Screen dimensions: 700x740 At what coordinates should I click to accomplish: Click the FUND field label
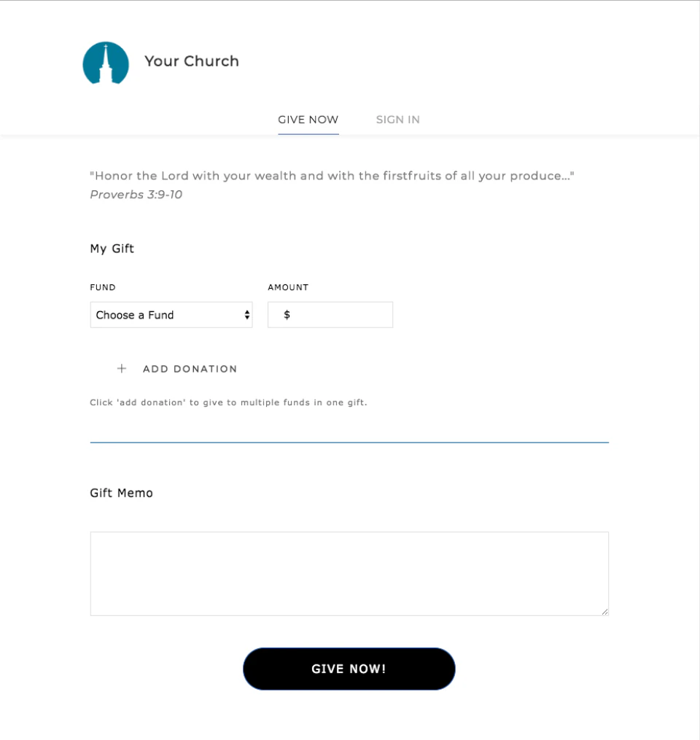coord(103,287)
